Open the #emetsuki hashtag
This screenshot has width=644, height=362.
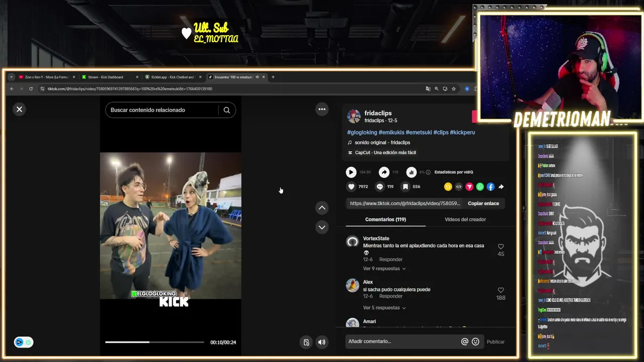[x=419, y=132]
